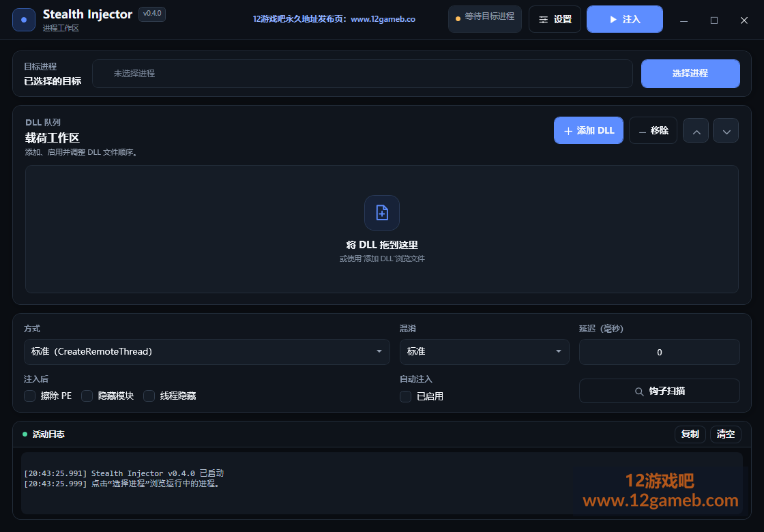Image resolution: width=764 pixels, height=532 pixels.
Task: Click the 注入 inject button
Action: click(x=625, y=20)
